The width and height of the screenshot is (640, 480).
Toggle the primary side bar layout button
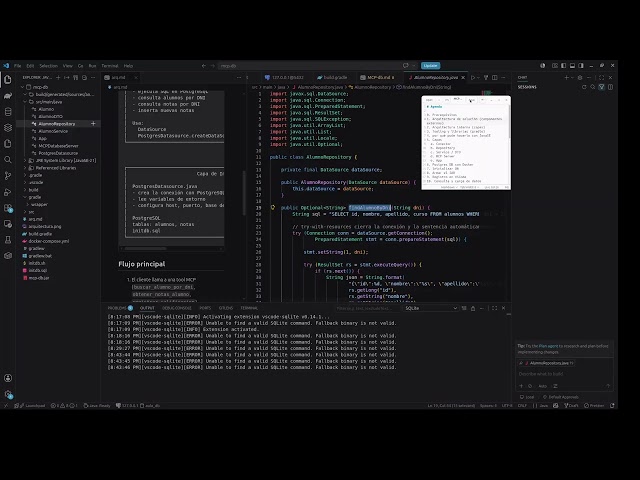tap(564, 66)
